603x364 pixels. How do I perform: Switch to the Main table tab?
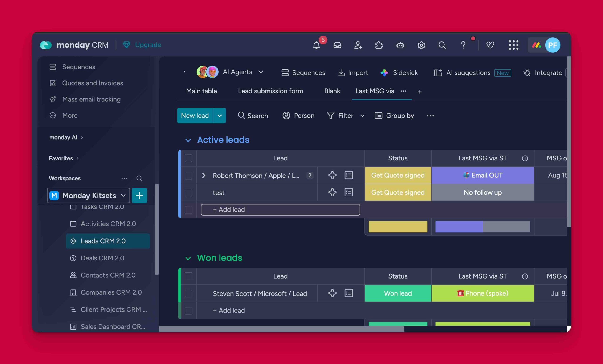201,91
